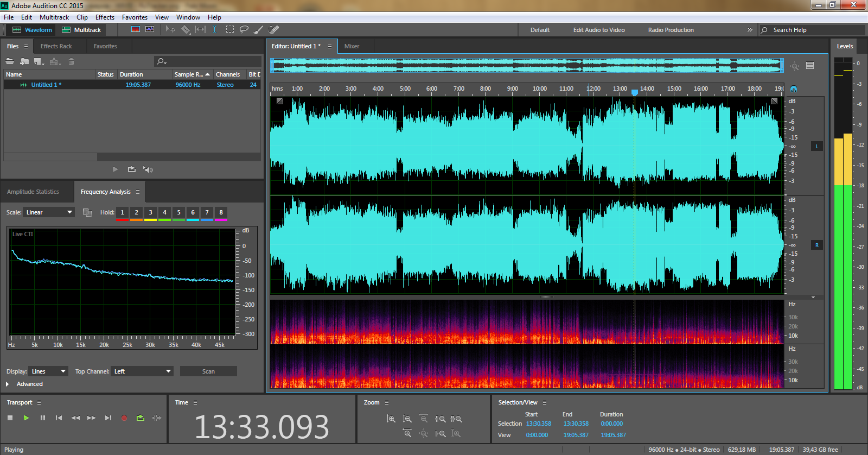Expand the Advanced section
868x455 pixels.
pyautogui.click(x=7, y=384)
